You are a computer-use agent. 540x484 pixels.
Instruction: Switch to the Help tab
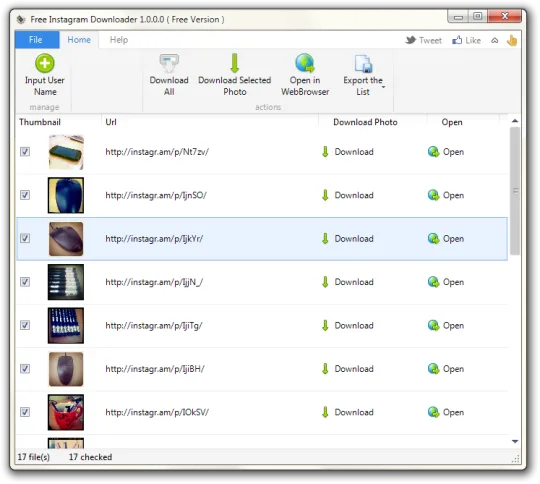pyautogui.click(x=119, y=40)
